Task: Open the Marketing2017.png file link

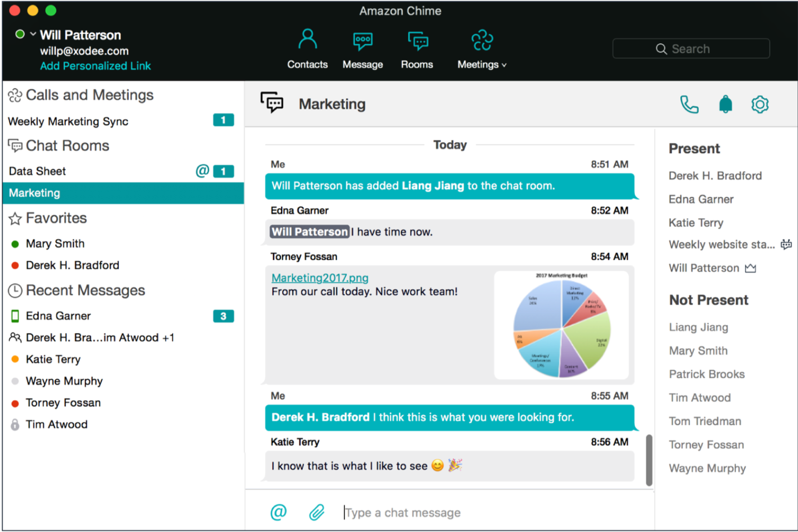Action: click(x=320, y=278)
